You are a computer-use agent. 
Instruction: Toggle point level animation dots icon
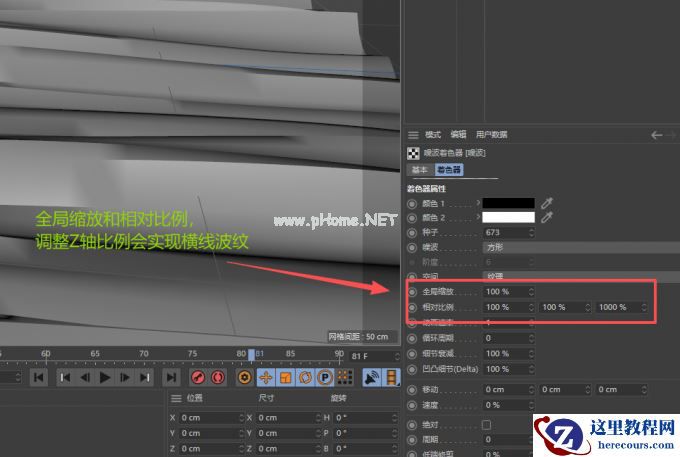(345, 377)
